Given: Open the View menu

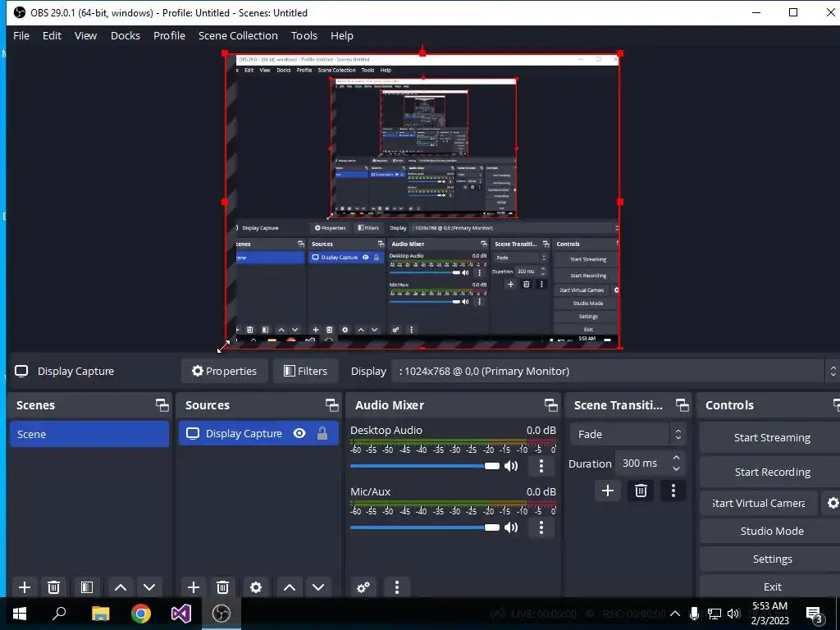Looking at the screenshot, I should pos(85,35).
